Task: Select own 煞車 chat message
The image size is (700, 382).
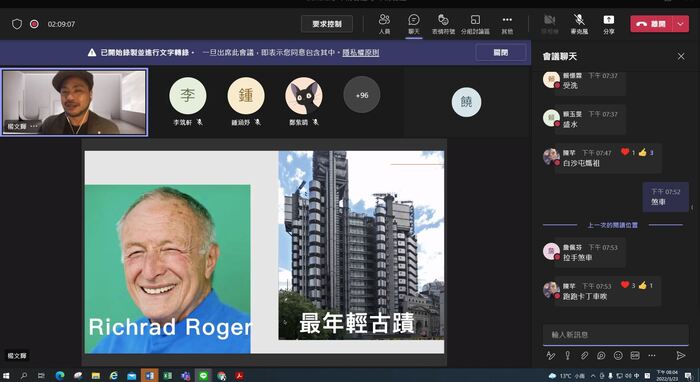Action: (666, 197)
